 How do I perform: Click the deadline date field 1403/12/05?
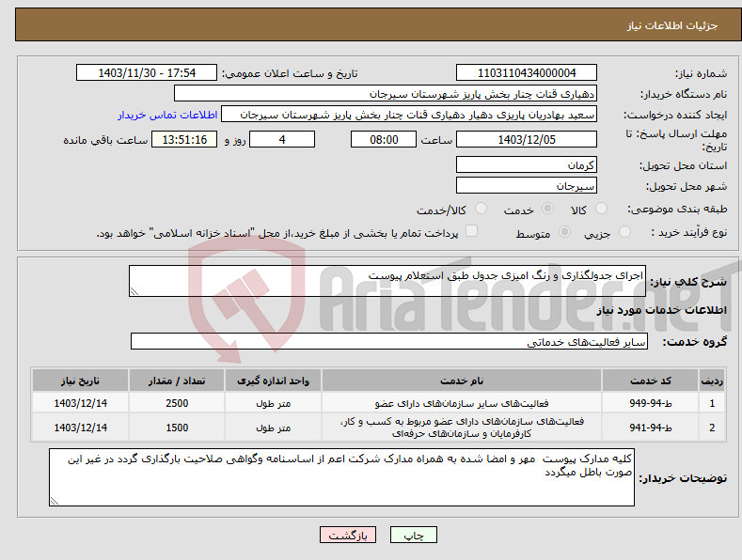click(x=527, y=139)
